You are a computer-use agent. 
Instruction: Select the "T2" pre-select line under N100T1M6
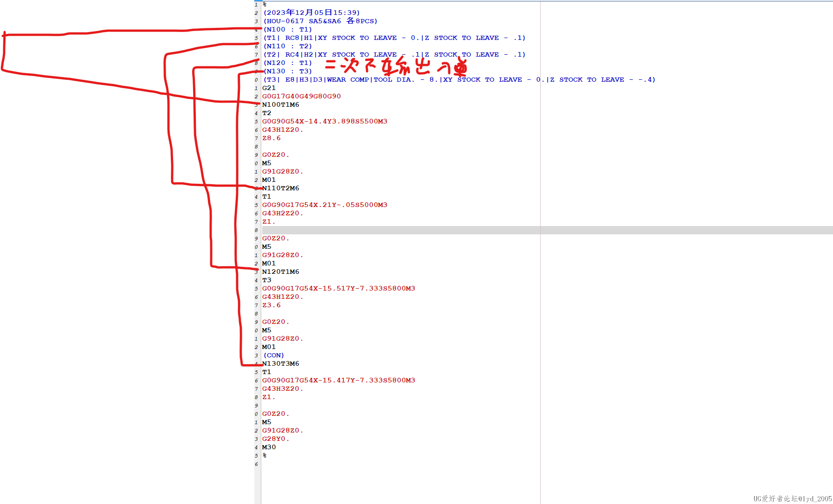click(266, 113)
